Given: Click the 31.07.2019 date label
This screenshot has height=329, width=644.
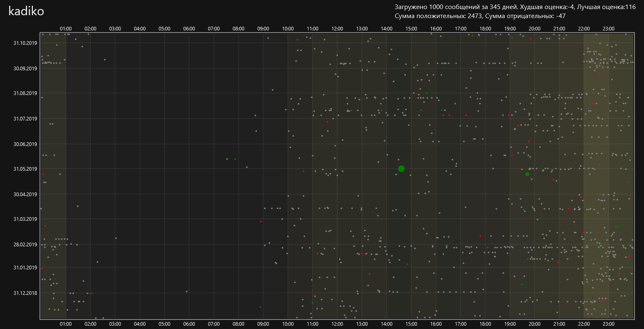Looking at the screenshot, I should (x=25, y=119).
